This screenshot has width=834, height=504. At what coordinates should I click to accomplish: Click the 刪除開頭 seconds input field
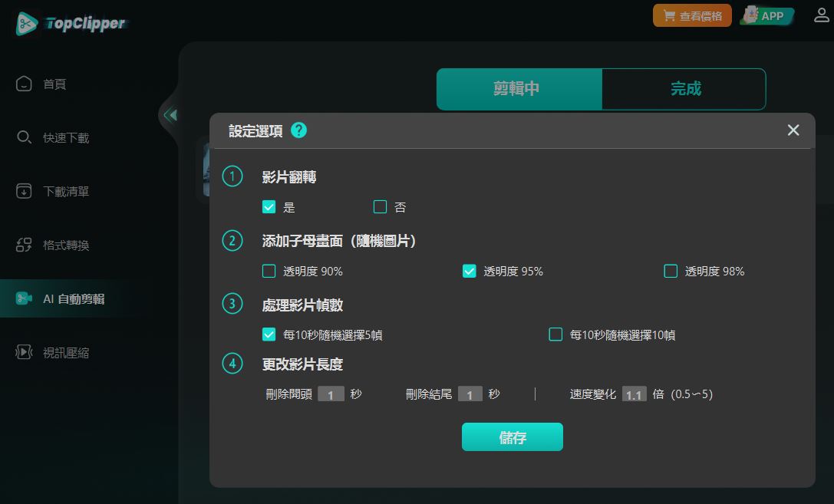click(x=331, y=394)
